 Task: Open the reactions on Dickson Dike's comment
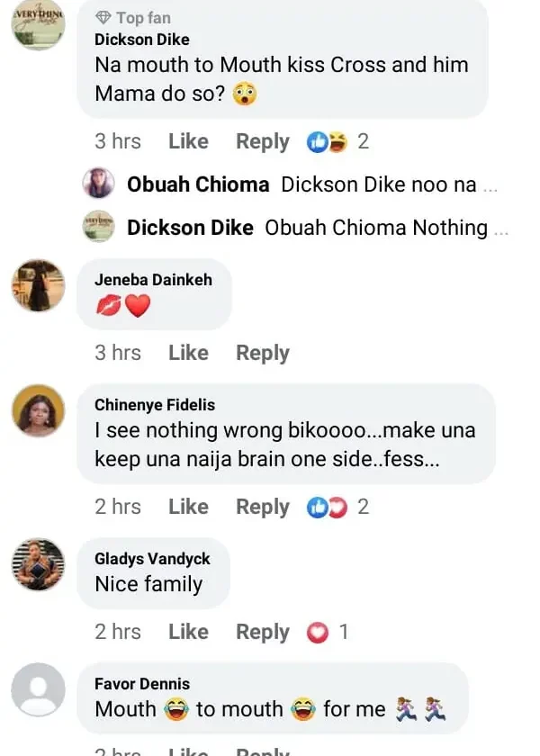[337, 141]
